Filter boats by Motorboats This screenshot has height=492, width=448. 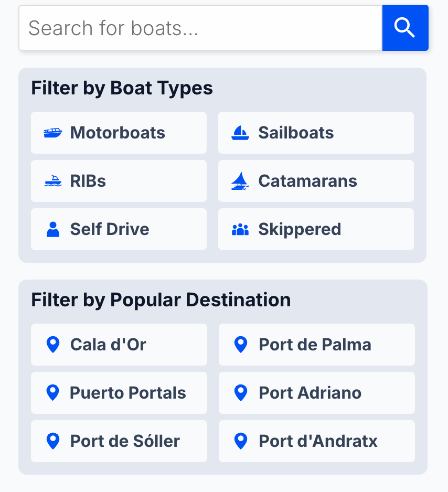[119, 133]
